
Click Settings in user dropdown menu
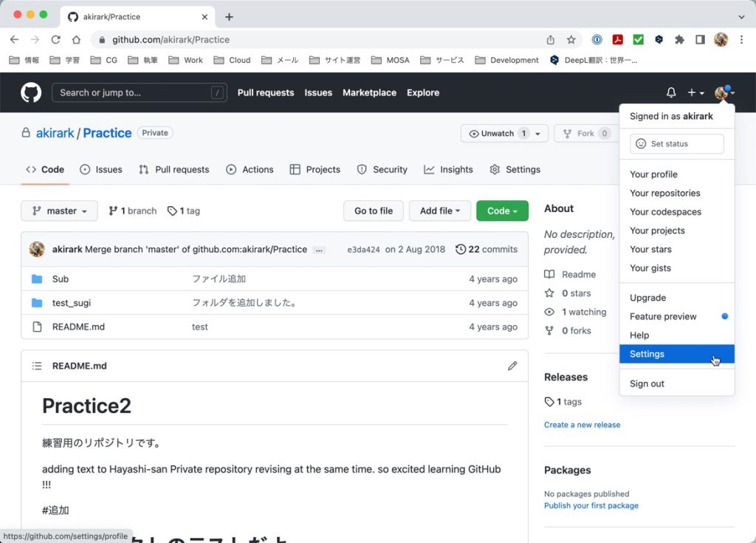click(677, 354)
